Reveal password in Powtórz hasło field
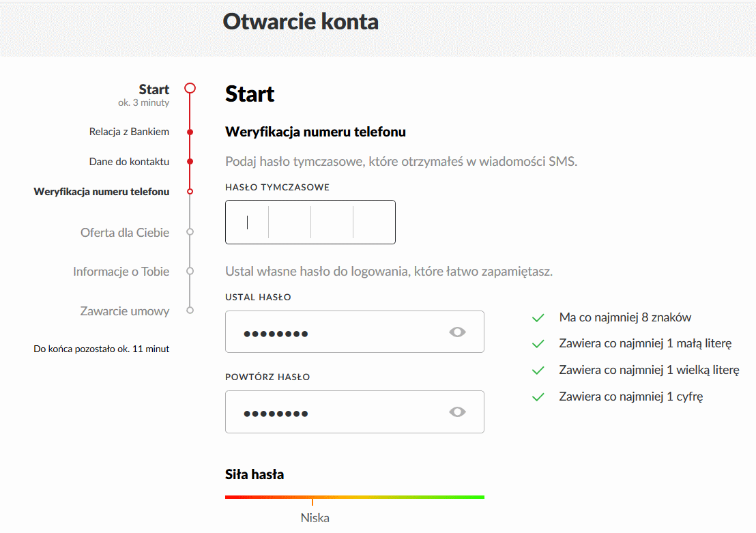This screenshot has height=533, width=756. 457,412
